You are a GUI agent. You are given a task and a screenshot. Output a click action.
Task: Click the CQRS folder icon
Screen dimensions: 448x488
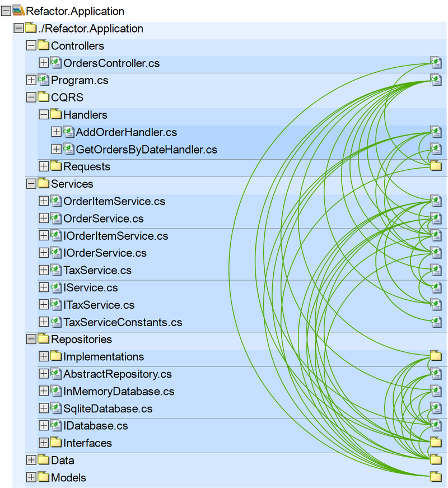coord(43,97)
